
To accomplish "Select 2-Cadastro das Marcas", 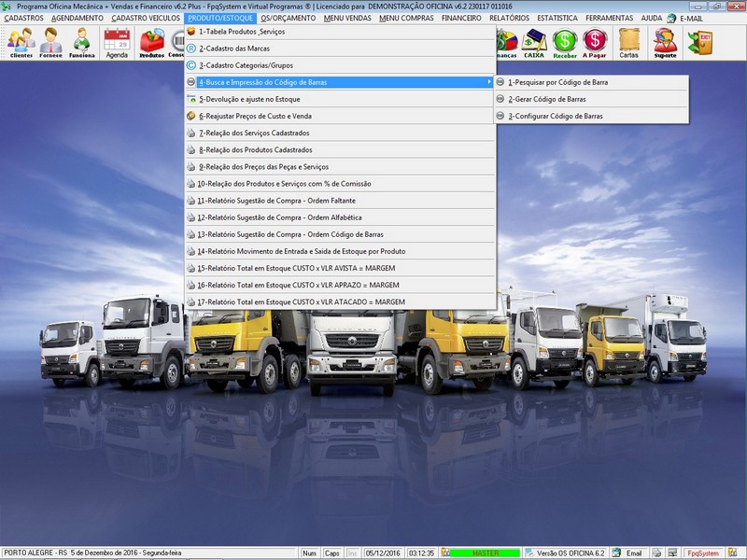I will (x=340, y=49).
